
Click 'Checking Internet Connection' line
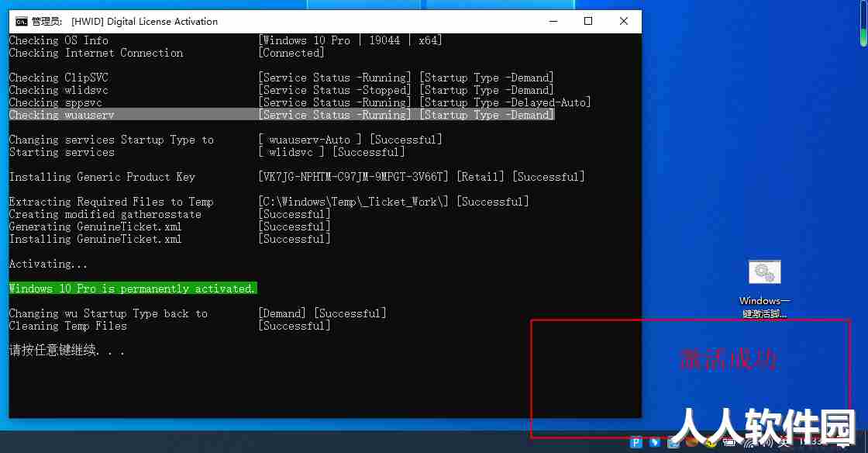click(96, 54)
